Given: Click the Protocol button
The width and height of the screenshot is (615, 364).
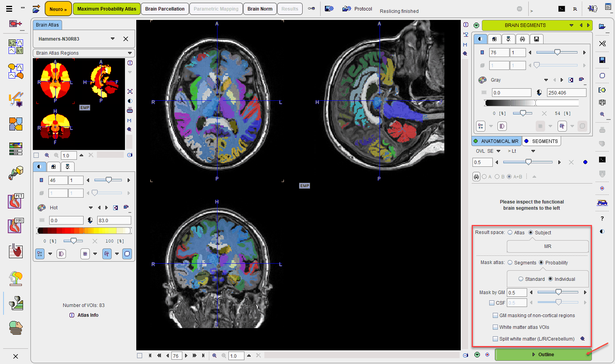Looking at the screenshot, I should [x=357, y=9].
